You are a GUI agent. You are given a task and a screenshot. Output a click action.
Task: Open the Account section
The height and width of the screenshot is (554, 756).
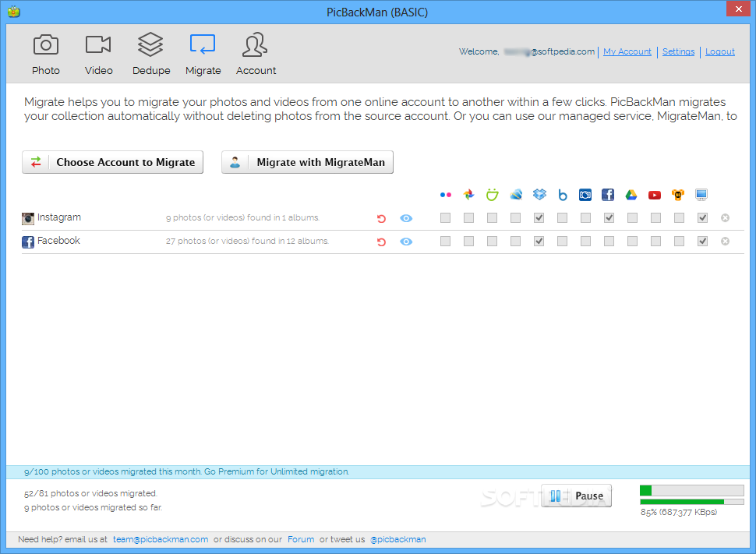click(x=256, y=54)
